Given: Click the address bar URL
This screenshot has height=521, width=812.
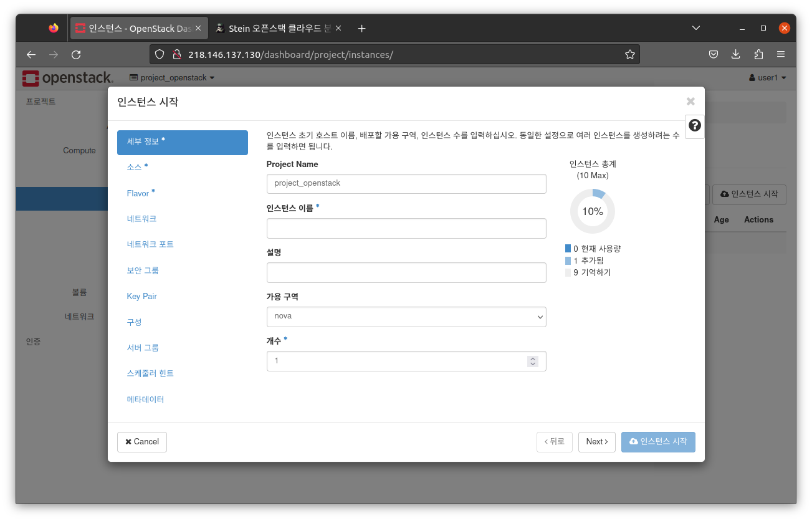Looking at the screenshot, I should 290,55.
